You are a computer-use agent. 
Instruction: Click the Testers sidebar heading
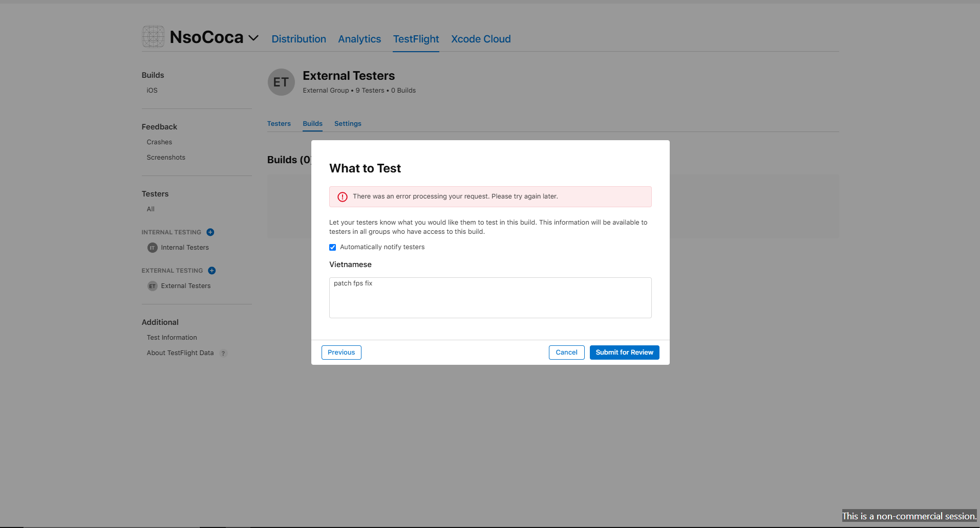click(155, 194)
